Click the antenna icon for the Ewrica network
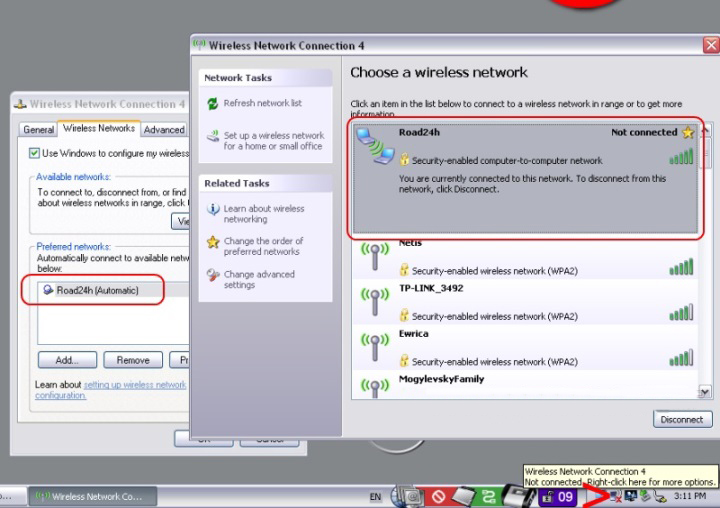Image resolution: width=720 pixels, height=508 pixels. [x=375, y=347]
